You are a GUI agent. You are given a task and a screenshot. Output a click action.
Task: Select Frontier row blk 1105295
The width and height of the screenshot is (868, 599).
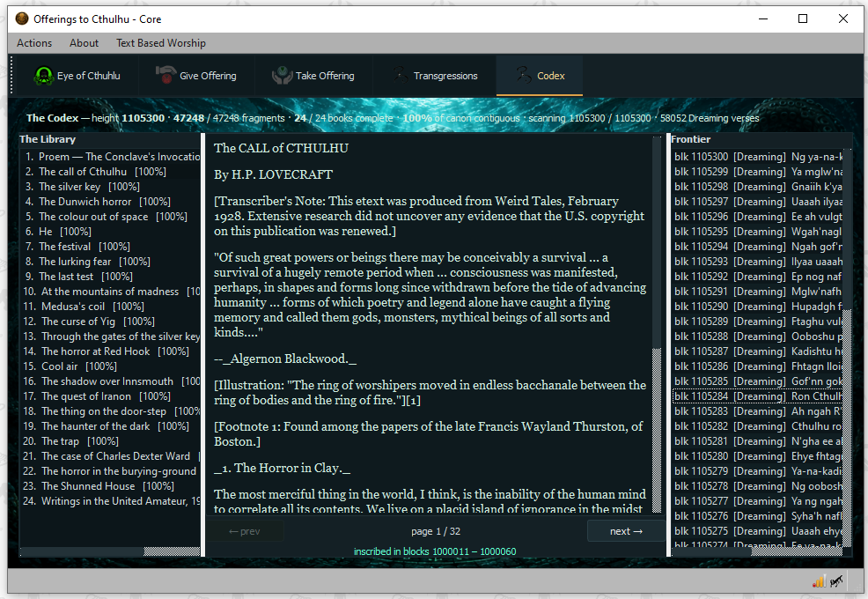pos(757,232)
